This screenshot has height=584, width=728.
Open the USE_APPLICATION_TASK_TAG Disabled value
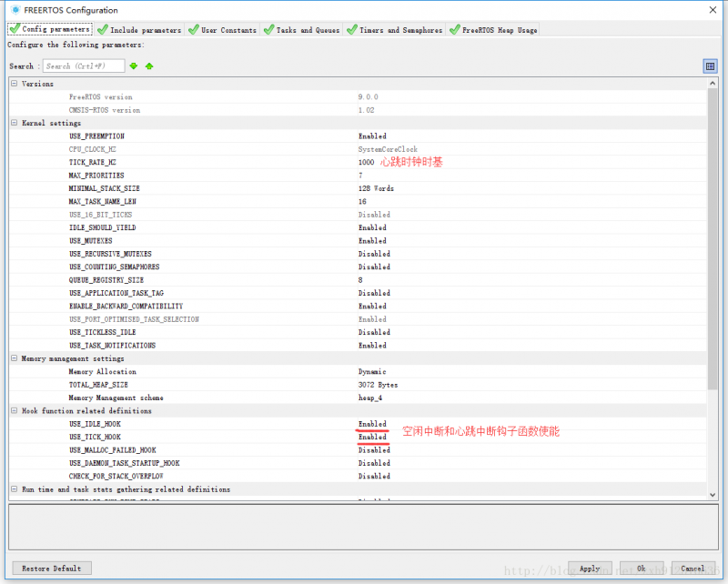(x=374, y=293)
